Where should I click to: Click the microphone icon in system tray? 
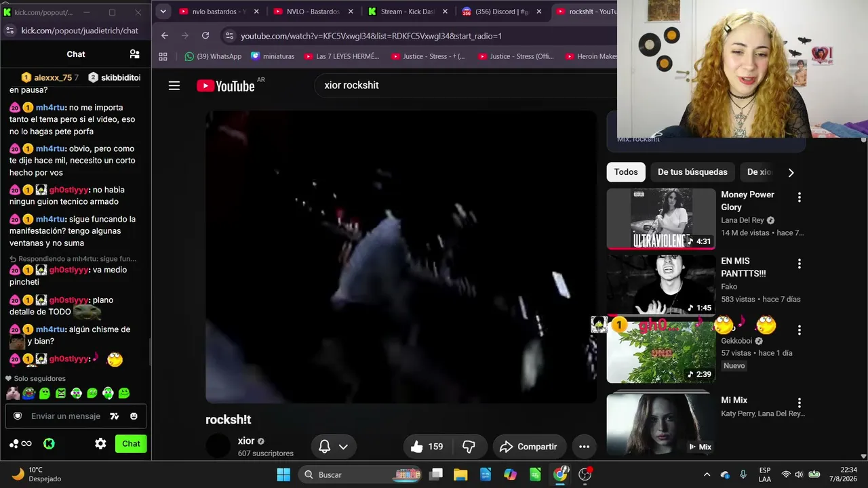(x=743, y=474)
